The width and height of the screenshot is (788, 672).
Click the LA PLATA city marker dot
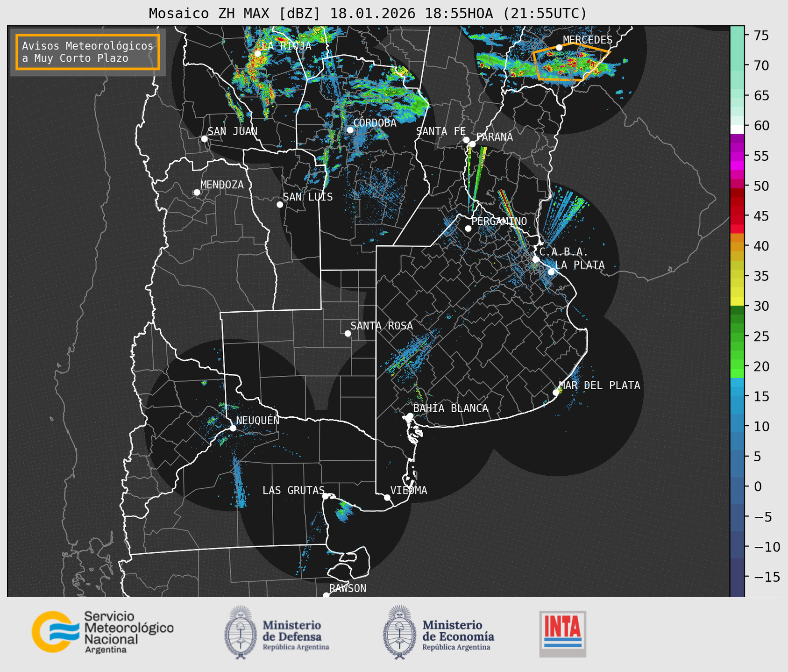pos(551,272)
